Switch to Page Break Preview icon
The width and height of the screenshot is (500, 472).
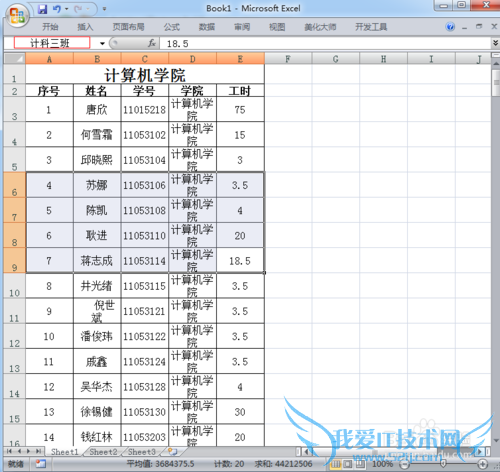pyautogui.click(x=360, y=464)
